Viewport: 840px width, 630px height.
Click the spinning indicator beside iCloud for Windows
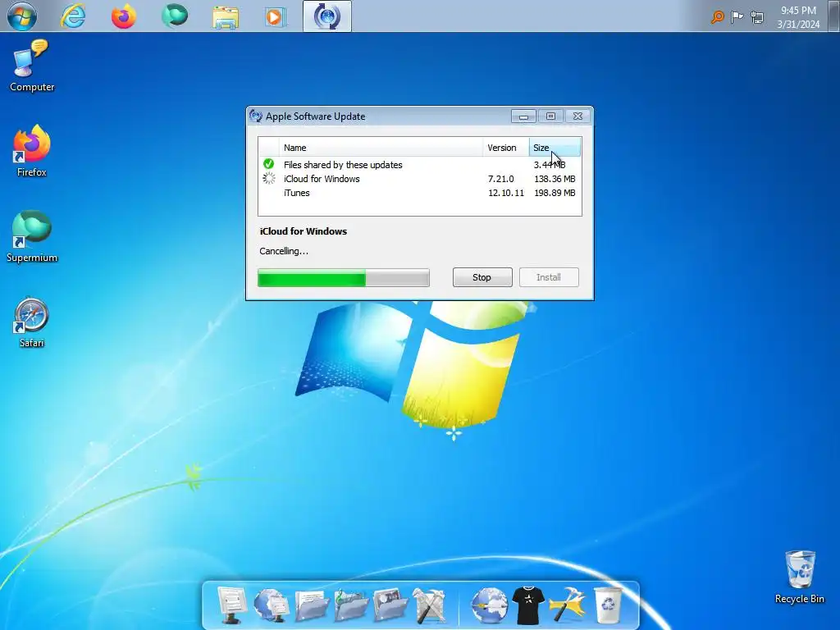point(269,178)
